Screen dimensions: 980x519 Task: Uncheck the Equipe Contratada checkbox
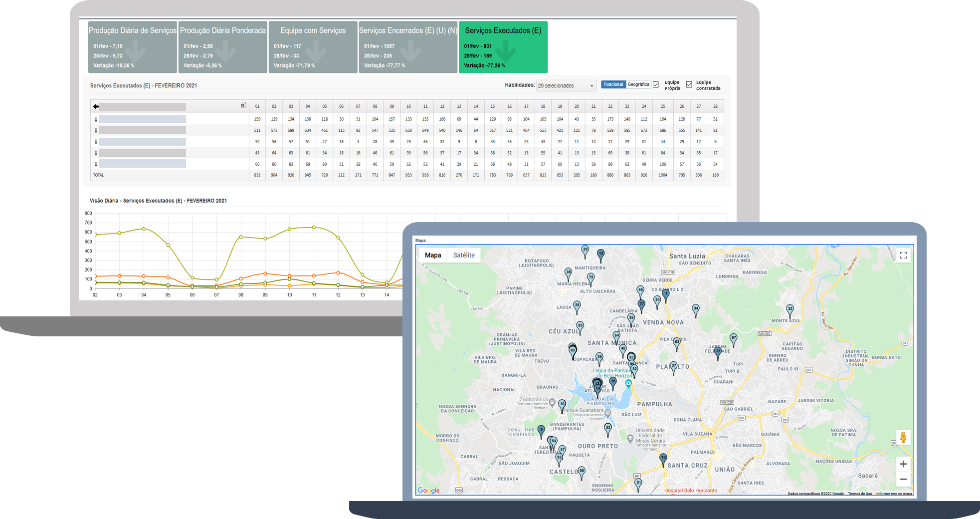(689, 85)
